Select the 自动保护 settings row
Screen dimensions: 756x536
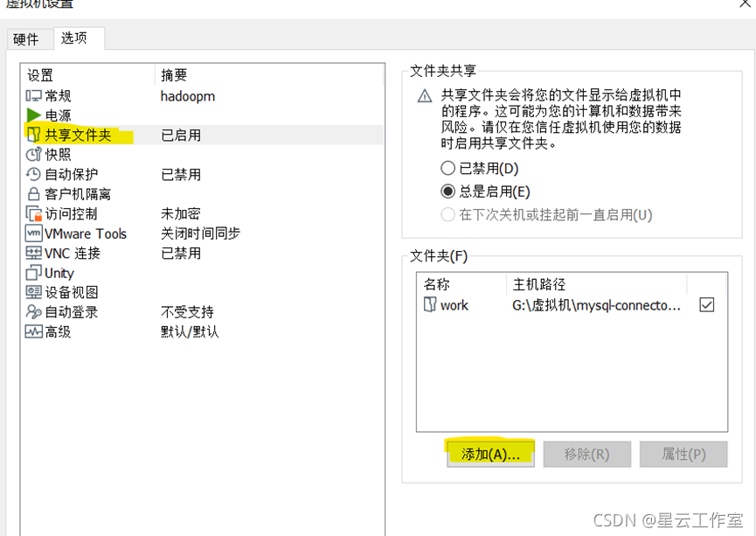[204, 174]
